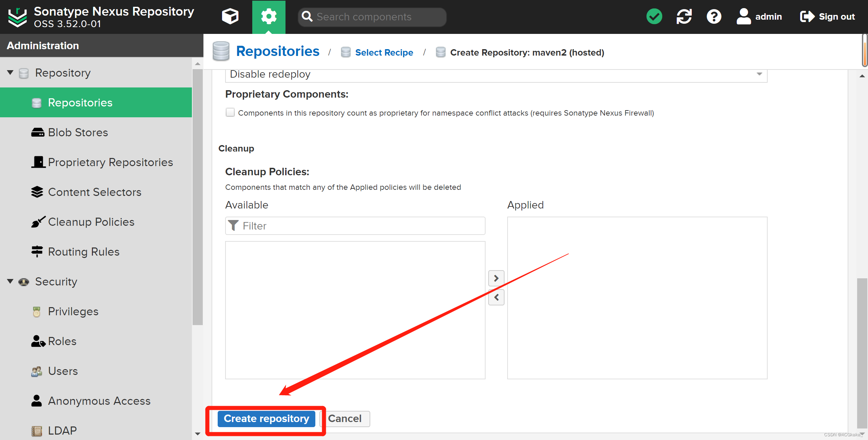
Task: Click the green system status checkmark
Action: coord(654,16)
